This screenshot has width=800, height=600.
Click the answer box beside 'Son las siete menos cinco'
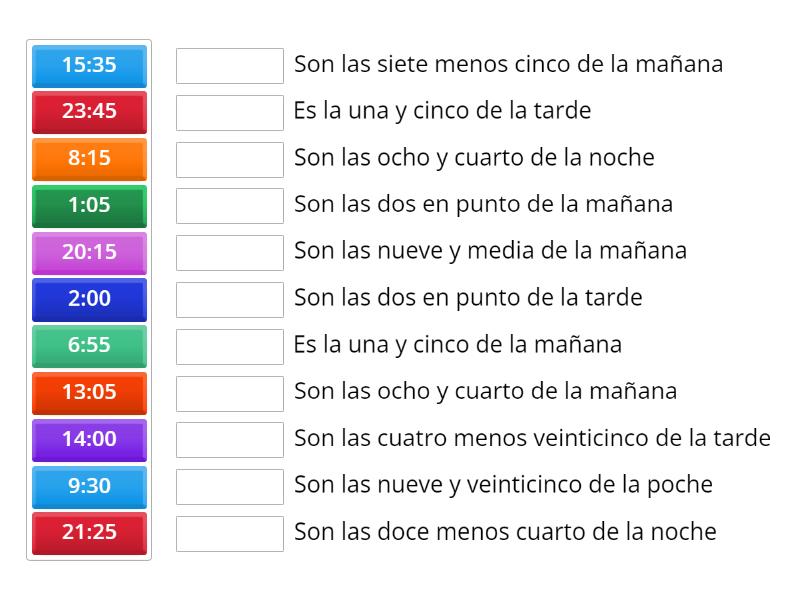pos(229,65)
